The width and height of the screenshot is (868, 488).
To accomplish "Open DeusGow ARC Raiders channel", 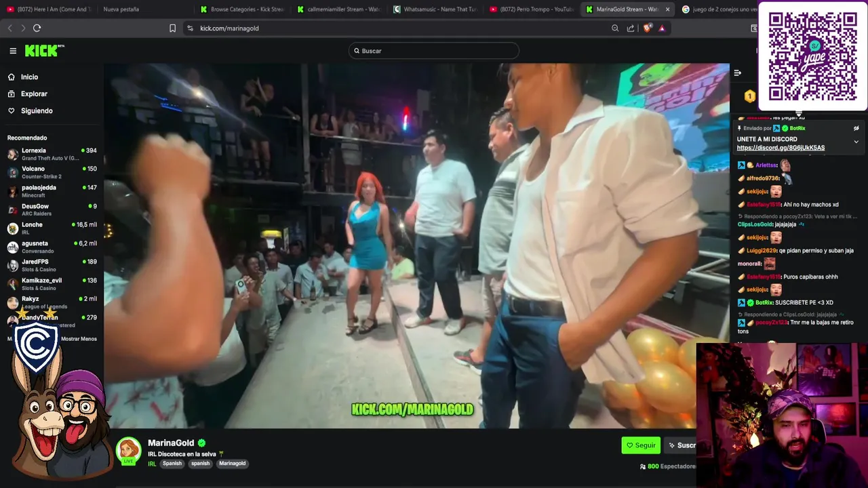I will (52, 209).
